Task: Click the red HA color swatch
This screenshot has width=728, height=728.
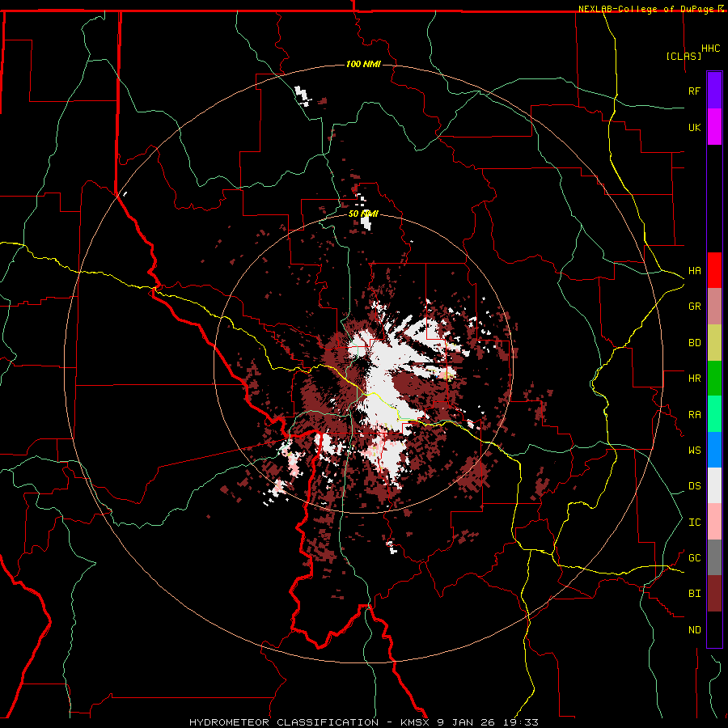Action: [714, 270]
